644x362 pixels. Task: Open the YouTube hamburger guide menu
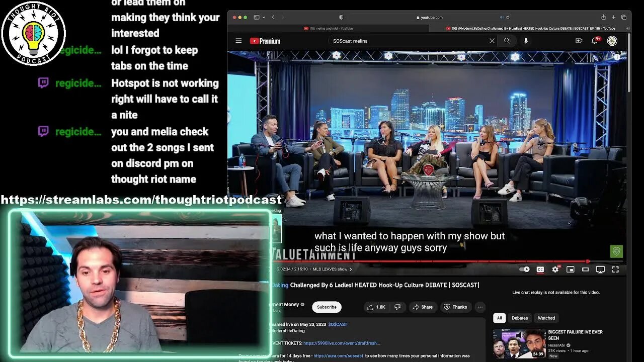(238, 41)
